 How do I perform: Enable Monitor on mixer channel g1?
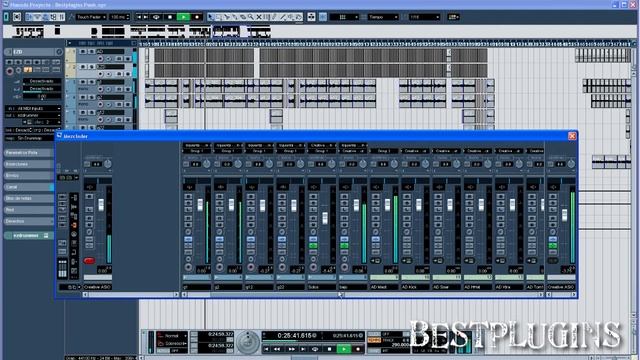tap(189, 259)
